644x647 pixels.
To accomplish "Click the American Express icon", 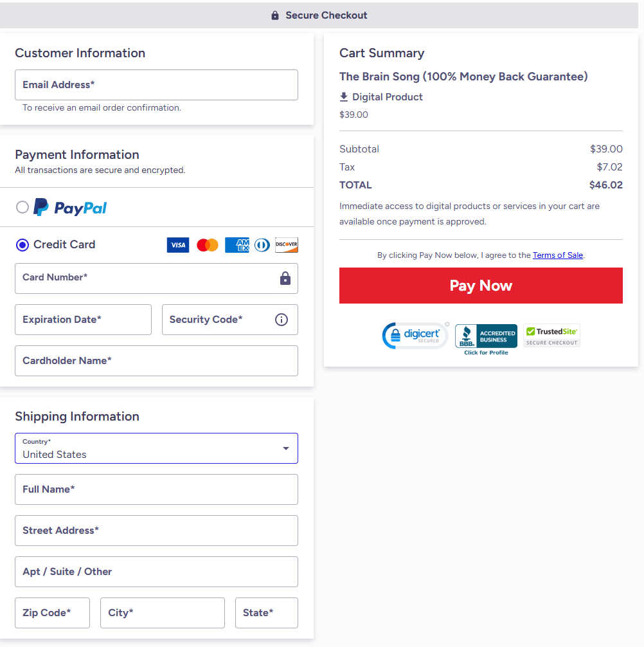I will (x=237, y=245).
